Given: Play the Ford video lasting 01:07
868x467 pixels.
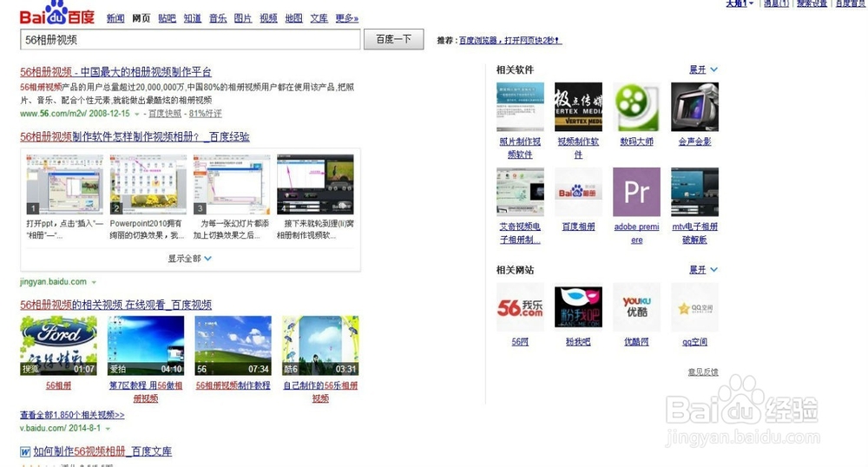Looking at the screenshot, I should click(x=58, y=345).
